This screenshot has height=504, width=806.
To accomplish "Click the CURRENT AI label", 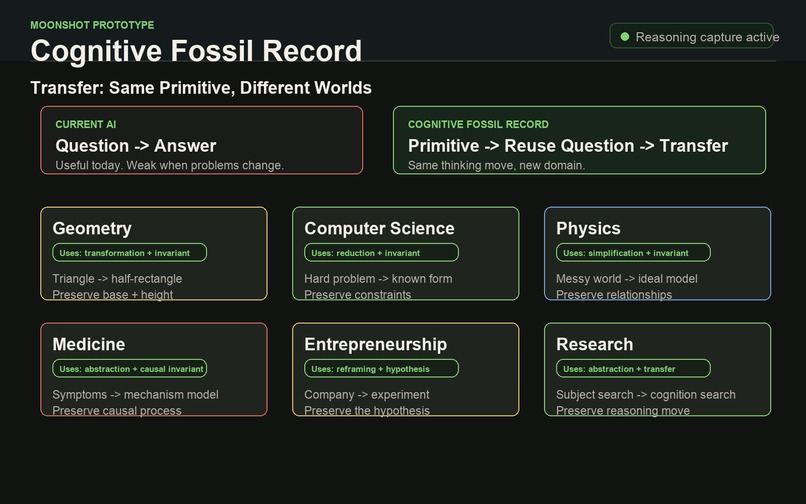I will click(86, 124).
